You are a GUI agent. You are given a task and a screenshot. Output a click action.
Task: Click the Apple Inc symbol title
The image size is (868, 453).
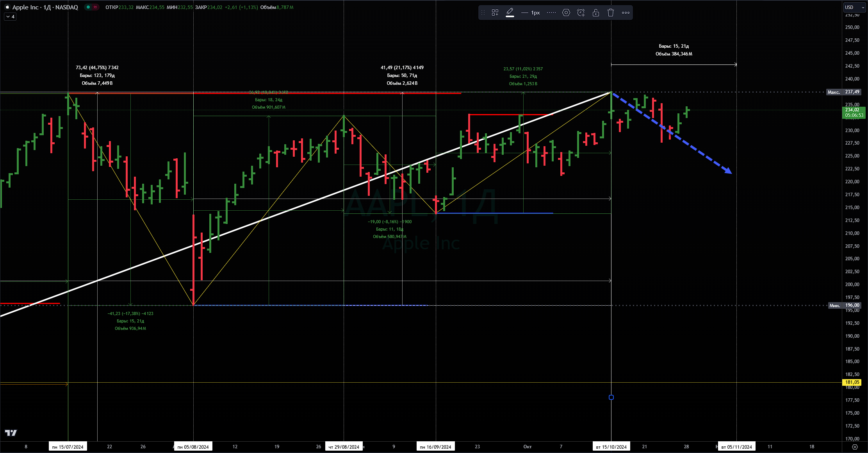point(45,7)
